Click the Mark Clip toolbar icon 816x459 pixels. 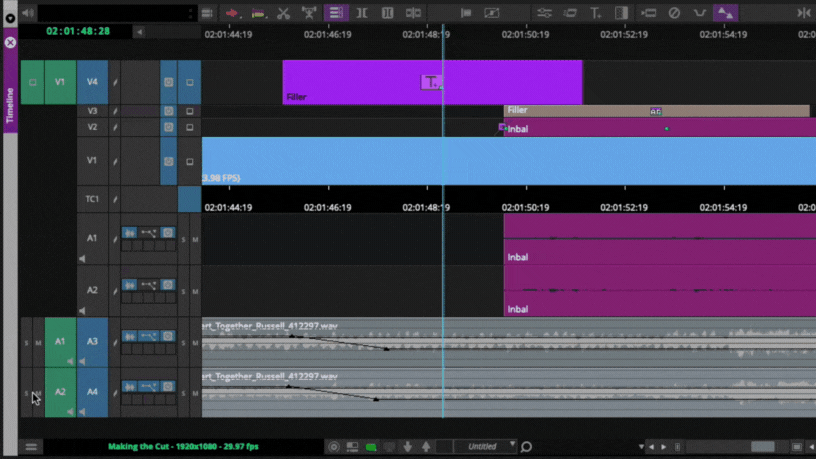point(466,13)
